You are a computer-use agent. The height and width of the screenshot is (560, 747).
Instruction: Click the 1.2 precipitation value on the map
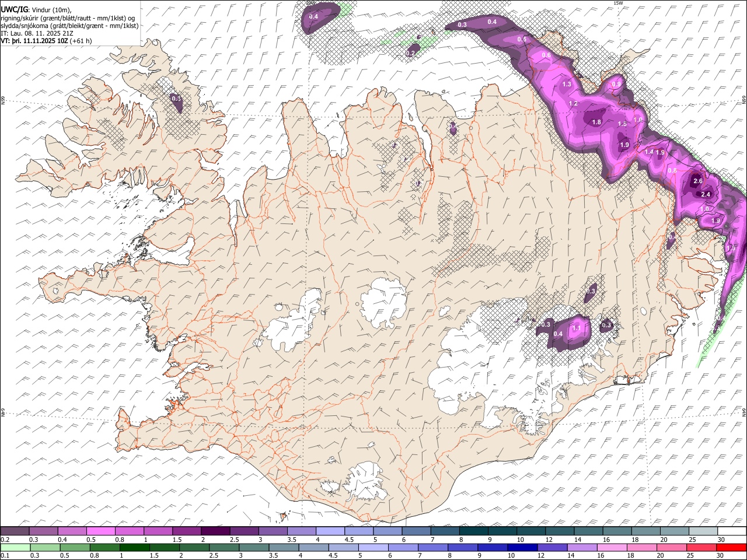[x=573, y=104]
